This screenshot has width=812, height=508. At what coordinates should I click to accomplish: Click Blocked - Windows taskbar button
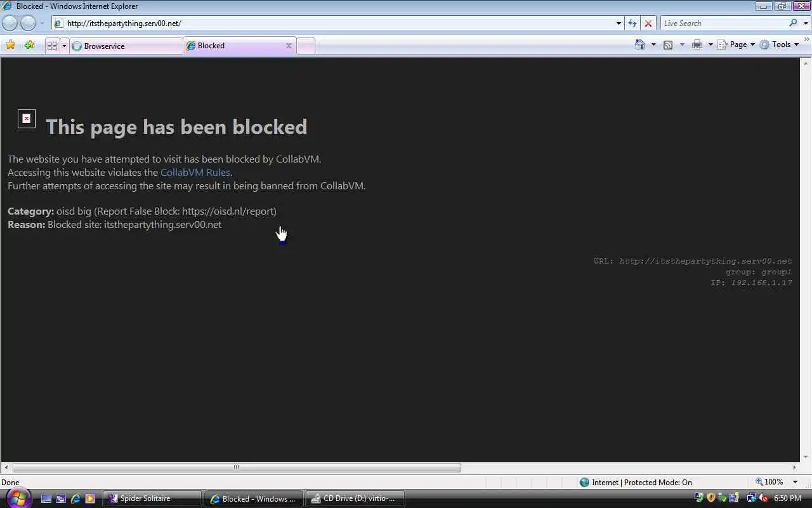(x=253, y=498)
